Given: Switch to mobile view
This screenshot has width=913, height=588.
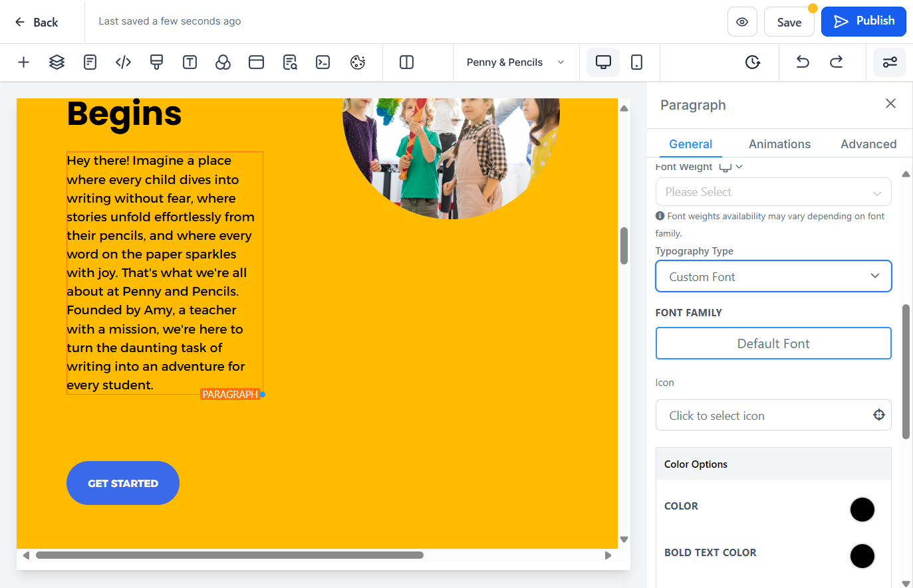Looking at the screenshot, I should (636, 62).
